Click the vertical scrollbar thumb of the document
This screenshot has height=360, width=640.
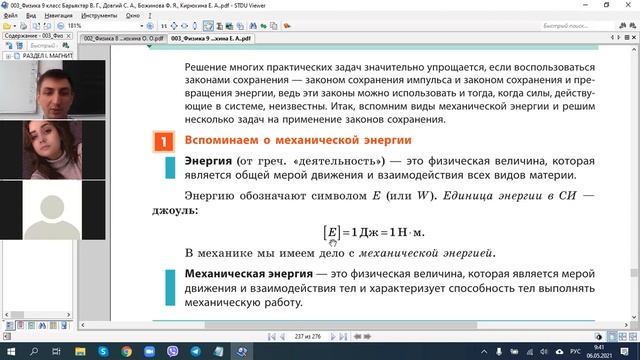coord(633,273)
